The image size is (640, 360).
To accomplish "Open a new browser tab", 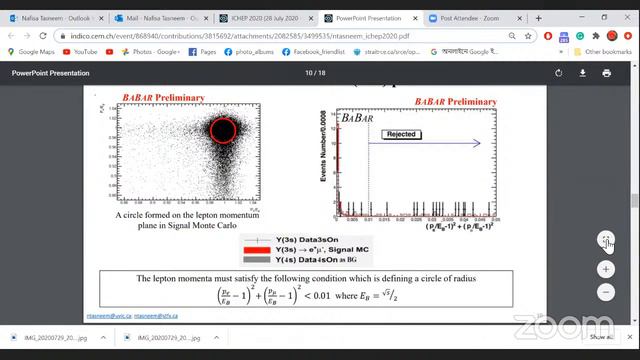I will [539, 18].
